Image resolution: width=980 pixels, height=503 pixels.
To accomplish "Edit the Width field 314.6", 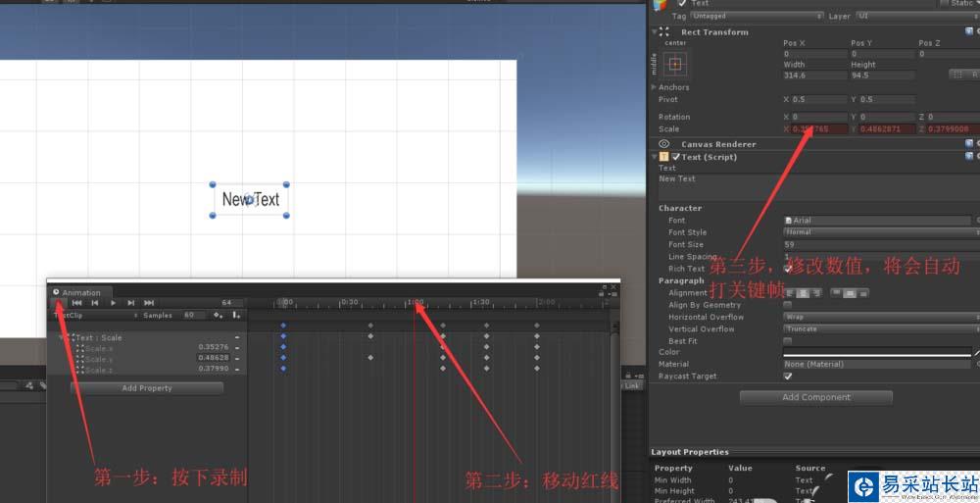I will point(815,75).
